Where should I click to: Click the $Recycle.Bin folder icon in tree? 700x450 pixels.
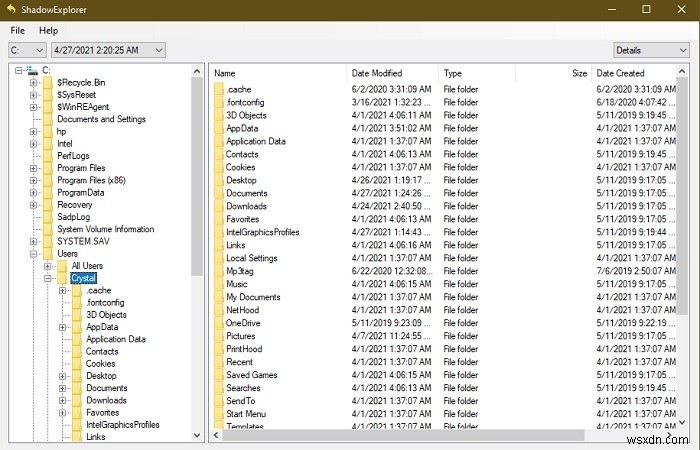(x=48, y=83)
